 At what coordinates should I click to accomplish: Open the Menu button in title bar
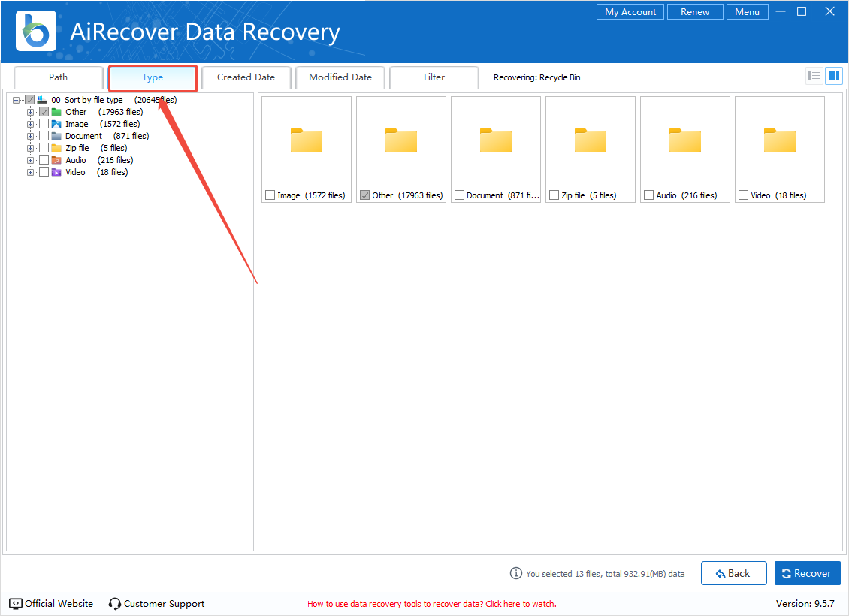(x=747, y=12)
